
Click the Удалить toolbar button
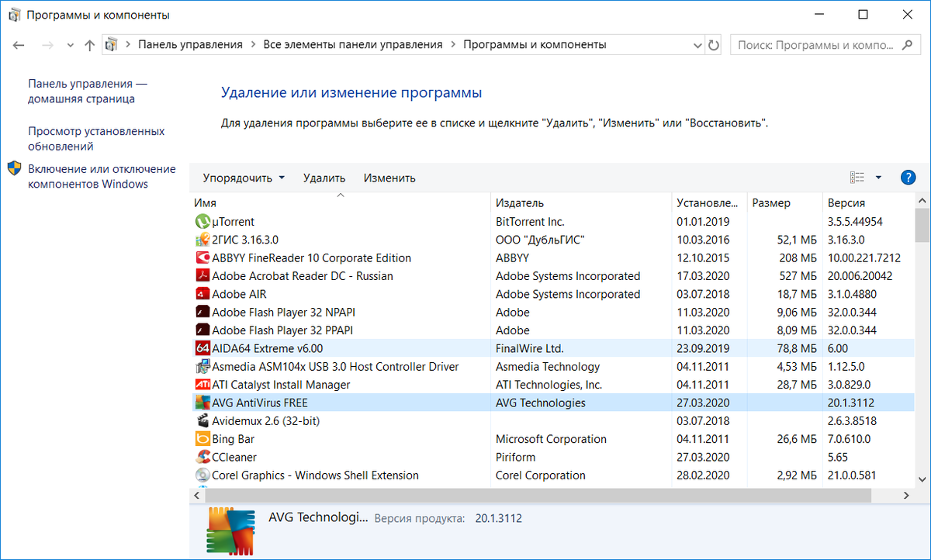pyautogui.click(x=324, y=178)
